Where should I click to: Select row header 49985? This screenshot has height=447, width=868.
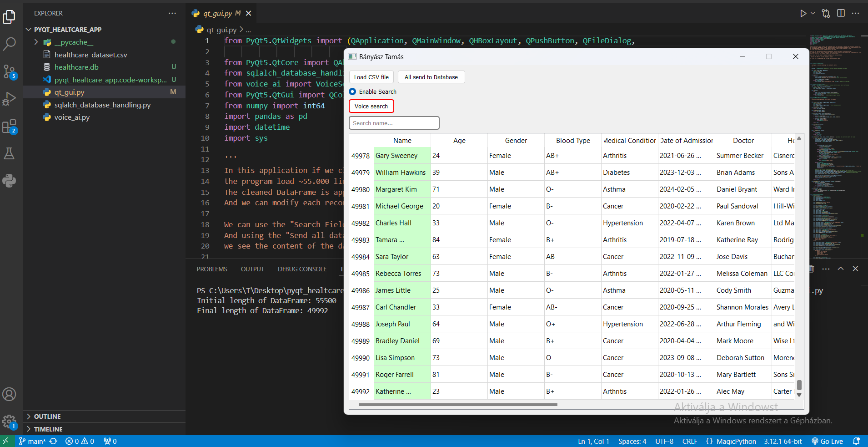click(x=361, y=274)
